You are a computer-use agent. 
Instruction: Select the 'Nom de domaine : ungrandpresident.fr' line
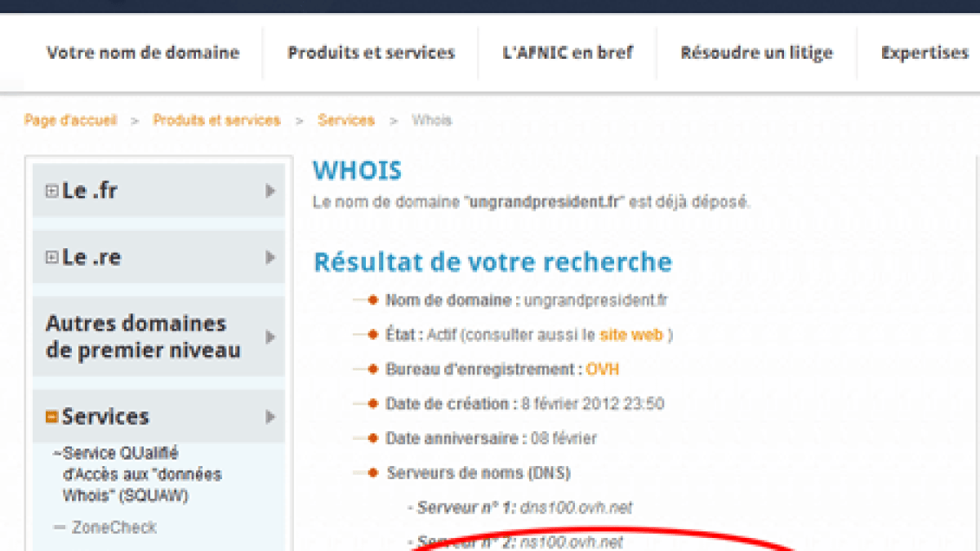tap(526, 300)
